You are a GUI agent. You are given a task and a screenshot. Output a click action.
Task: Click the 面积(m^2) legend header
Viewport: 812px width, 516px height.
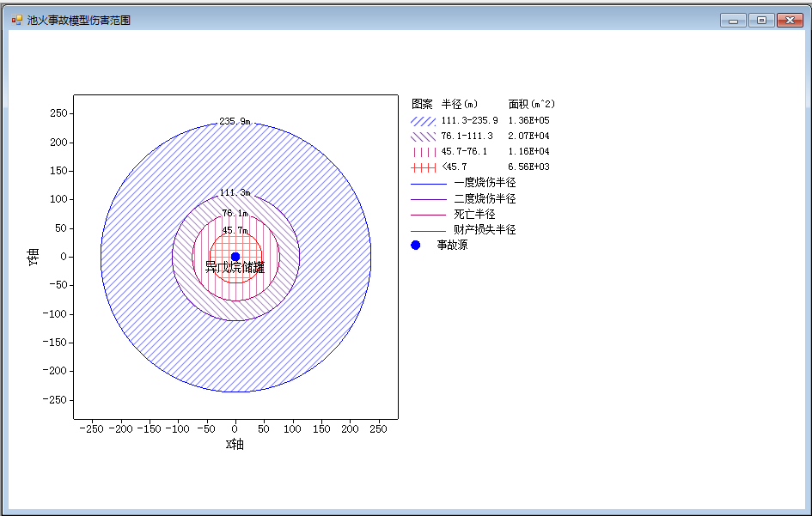531,105
